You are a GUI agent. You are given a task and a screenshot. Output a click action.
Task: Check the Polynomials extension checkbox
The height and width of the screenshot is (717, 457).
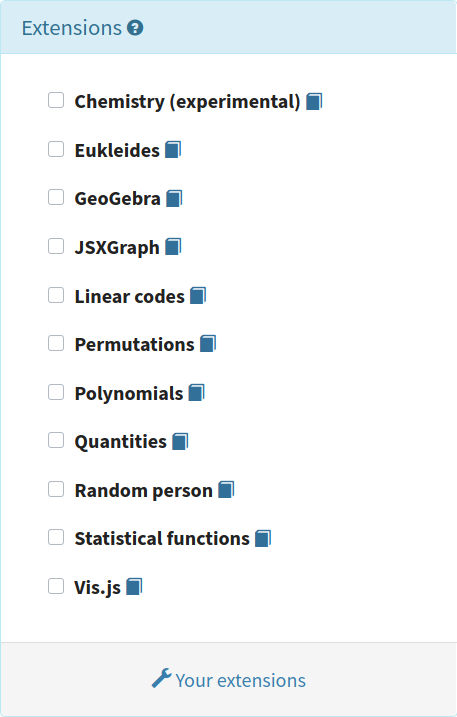pyautogui.click(x=56, y=392)
